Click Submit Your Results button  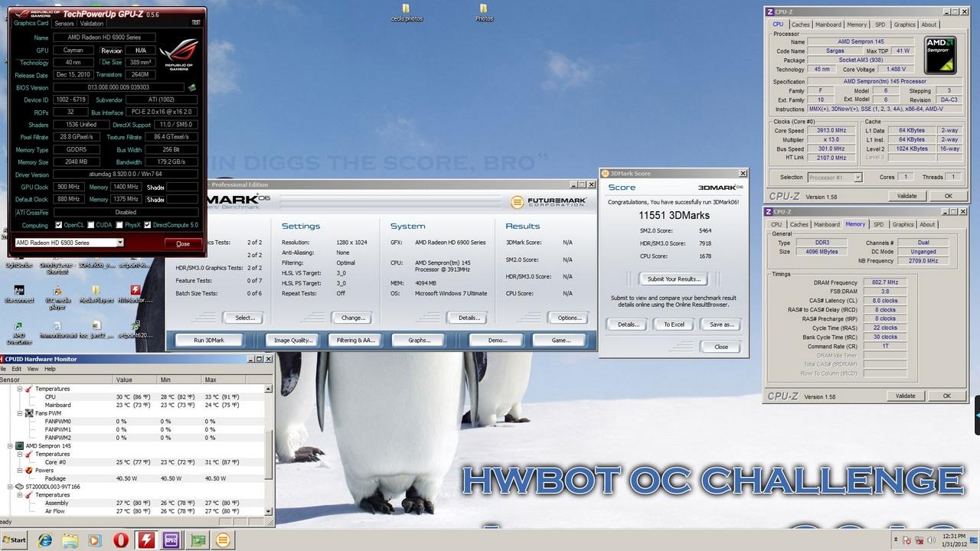(673, 279)
